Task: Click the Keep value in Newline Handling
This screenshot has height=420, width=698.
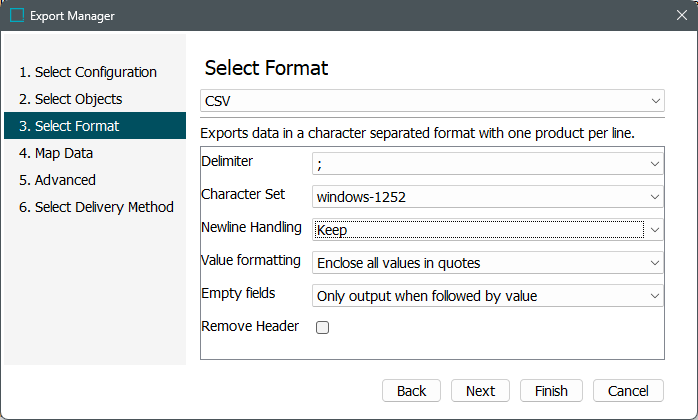Action: click(478, 230)
